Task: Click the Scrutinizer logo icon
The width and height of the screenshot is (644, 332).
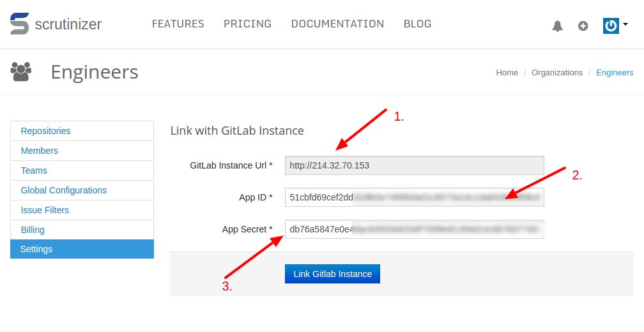Action: point(19,24)
